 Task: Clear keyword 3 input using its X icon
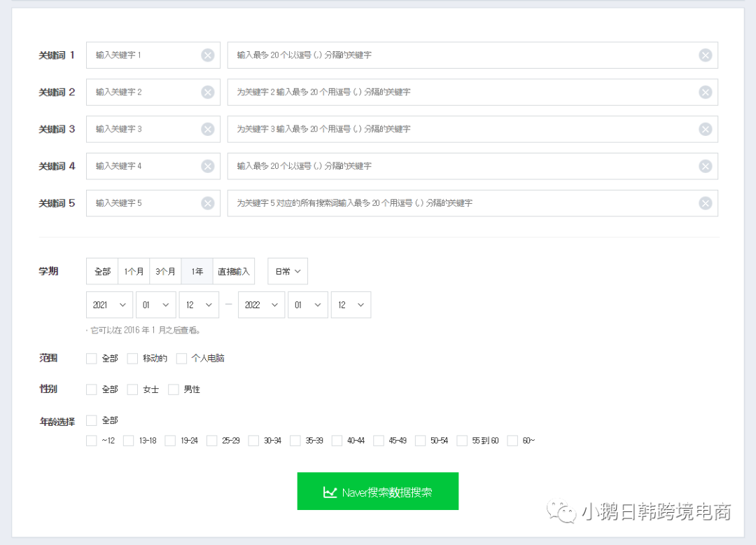tap(207, 129)
